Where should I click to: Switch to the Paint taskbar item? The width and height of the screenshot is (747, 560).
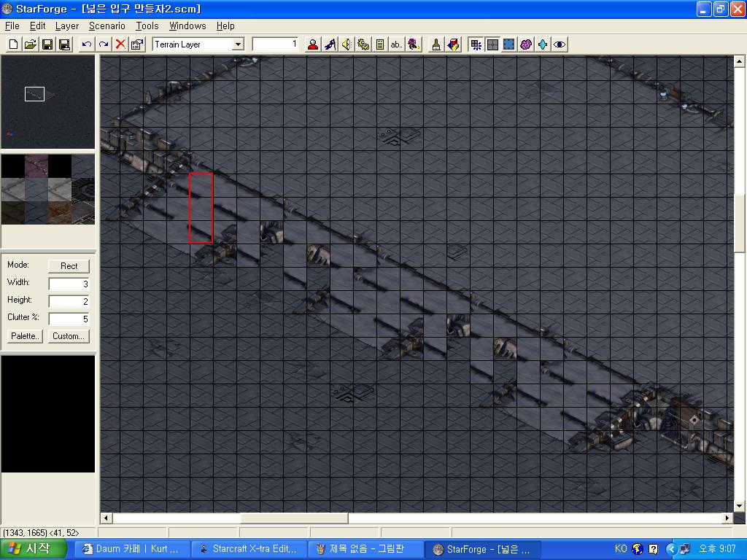point(365,549)
